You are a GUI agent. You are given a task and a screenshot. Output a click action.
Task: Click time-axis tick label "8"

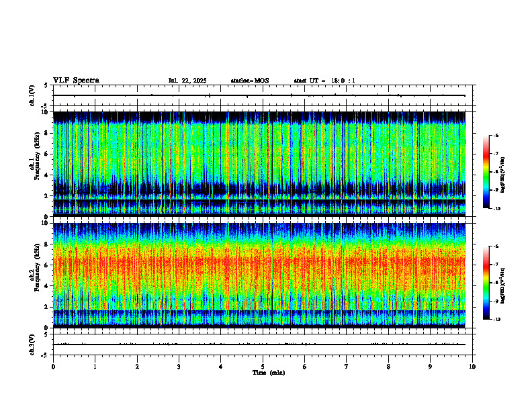388,367
